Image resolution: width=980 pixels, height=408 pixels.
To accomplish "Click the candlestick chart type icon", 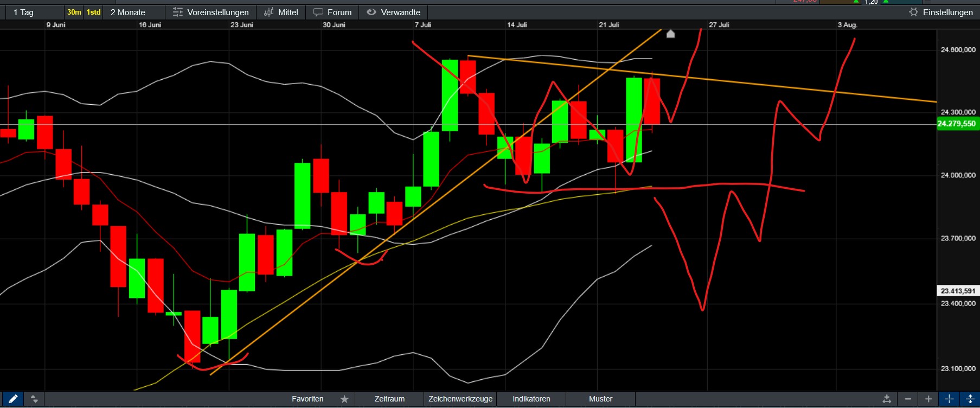I will click(x=268, y=12).
